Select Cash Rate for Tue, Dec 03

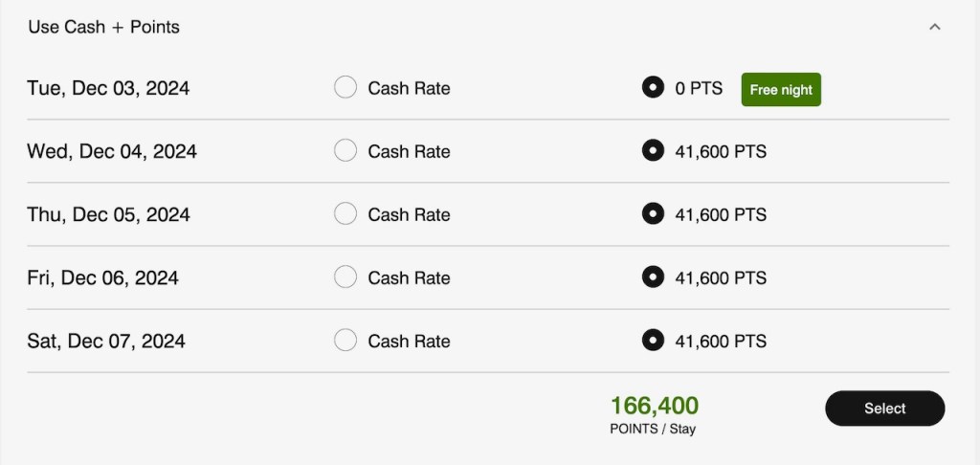345,88
